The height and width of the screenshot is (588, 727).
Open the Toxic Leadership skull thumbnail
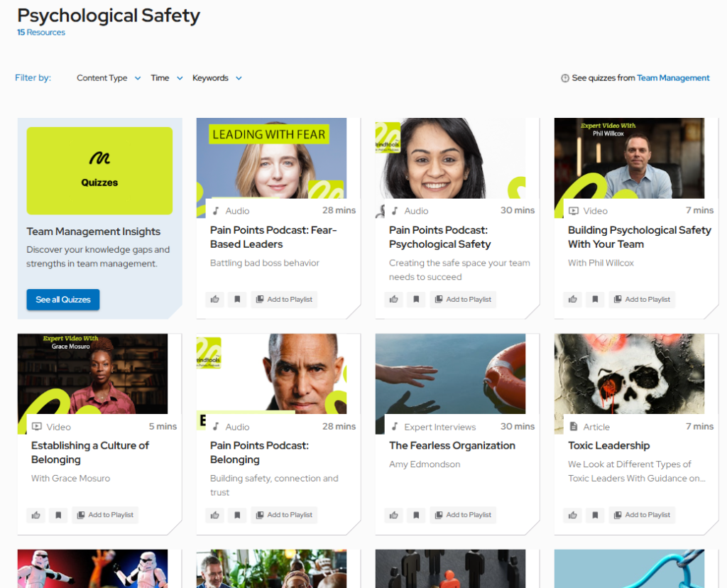pos(629,374)
